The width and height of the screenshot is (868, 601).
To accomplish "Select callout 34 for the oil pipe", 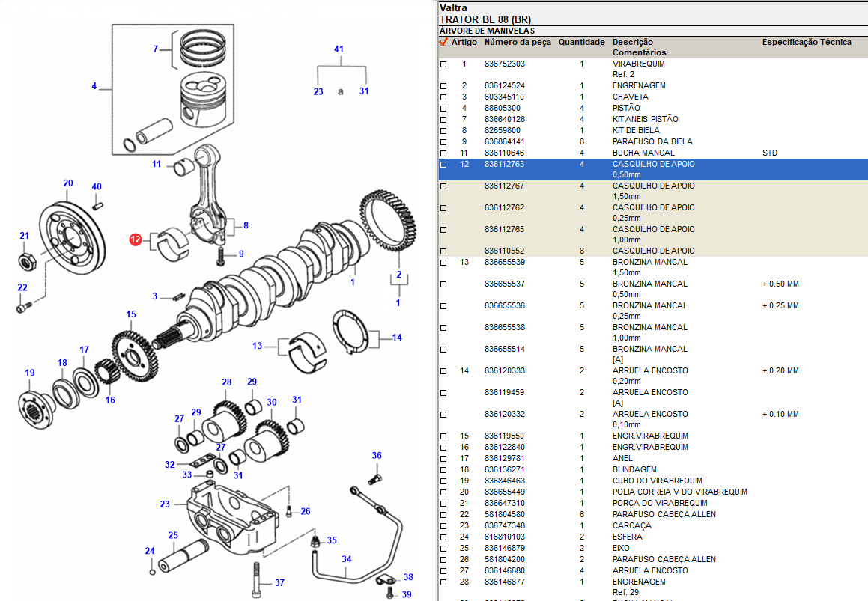I will [347, 559].
